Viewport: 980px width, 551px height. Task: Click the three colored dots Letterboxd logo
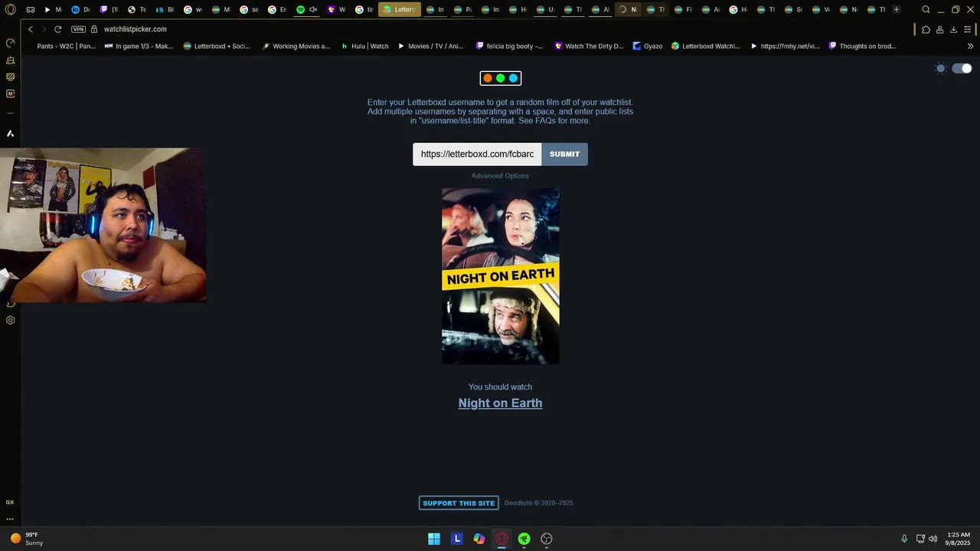[500, 78]
